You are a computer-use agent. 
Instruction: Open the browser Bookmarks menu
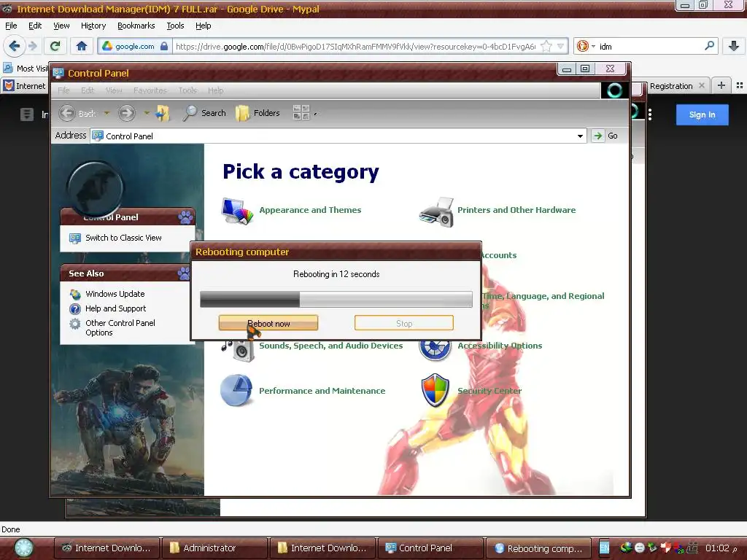pos(136,26)
